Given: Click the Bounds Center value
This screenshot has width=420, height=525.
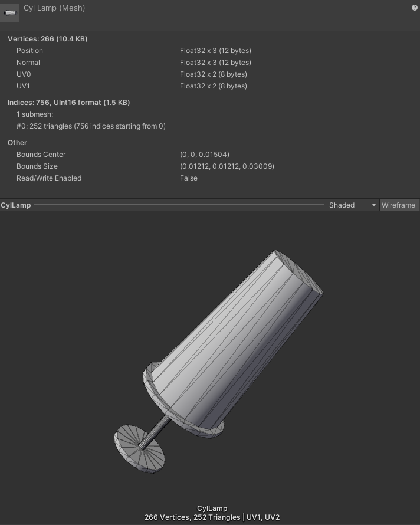Looking at the screenshot, I should click(204, 155).
